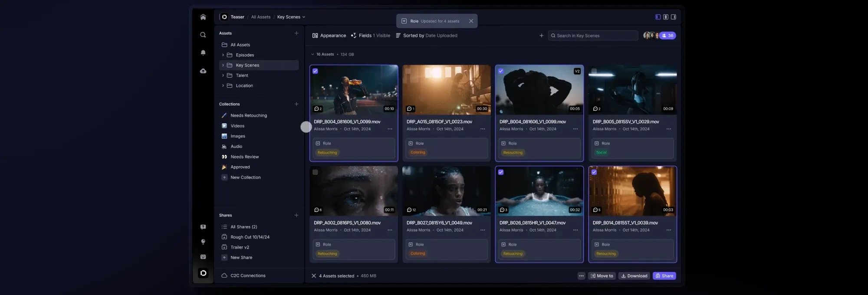Viewport: 868px width, 295px height.
Task: Download the selected assets
Action: (634, 276)
